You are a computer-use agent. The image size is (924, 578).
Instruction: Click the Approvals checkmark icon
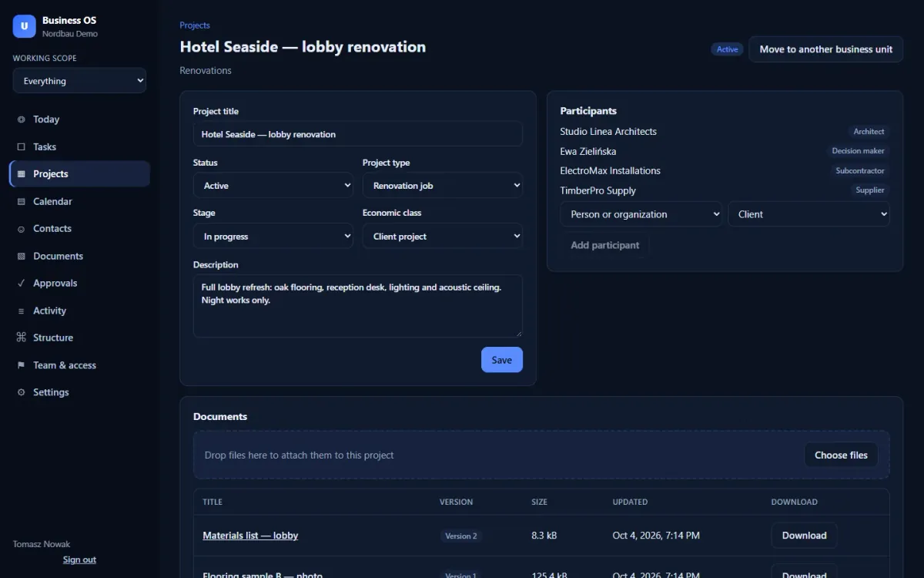[21, 283]
